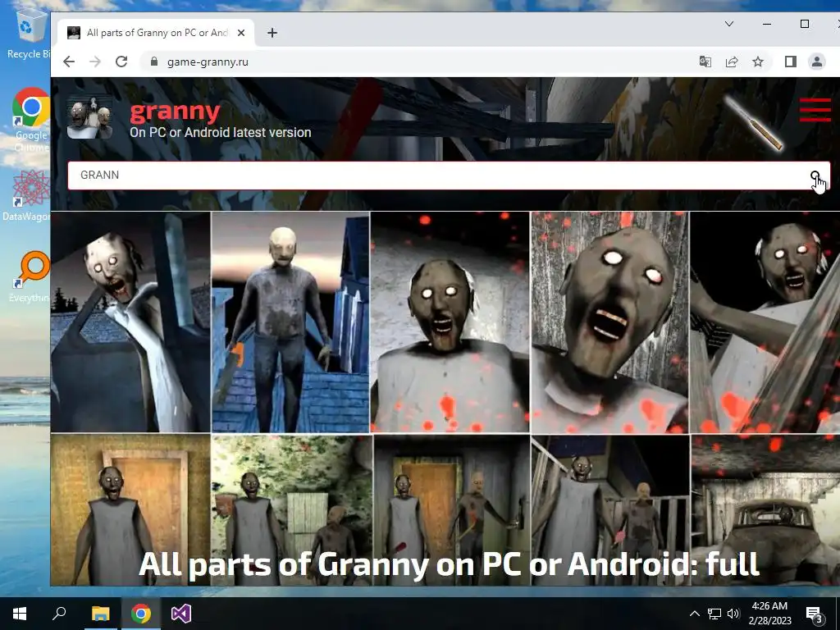The width and height of the screenshot is (840, 630).
Task: Click the browser forward arrow
Action: [95, 62]
